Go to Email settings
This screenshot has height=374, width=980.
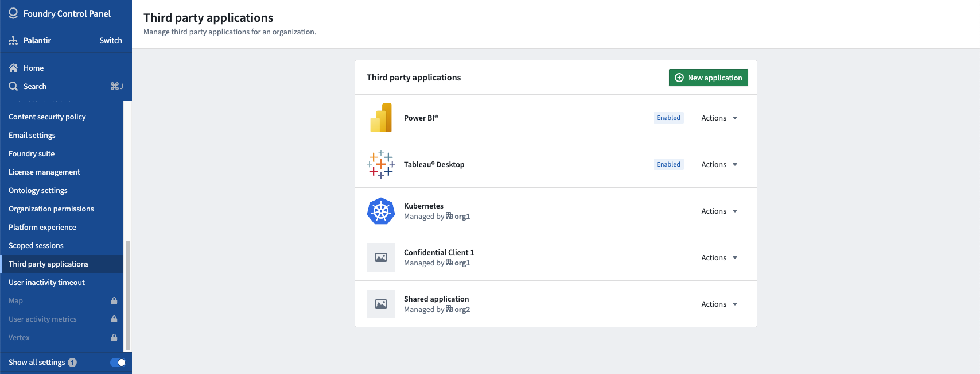[x=61, y=135]
